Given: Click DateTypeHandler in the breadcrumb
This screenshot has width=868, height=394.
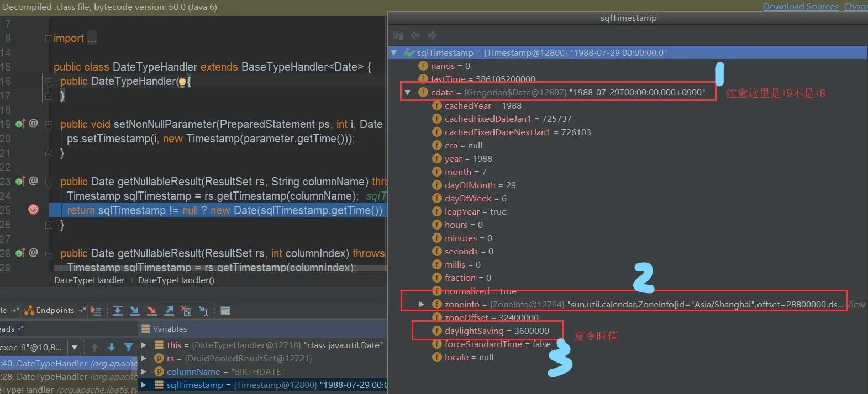Looking at the screenshot, I should (x=90, y=280).
